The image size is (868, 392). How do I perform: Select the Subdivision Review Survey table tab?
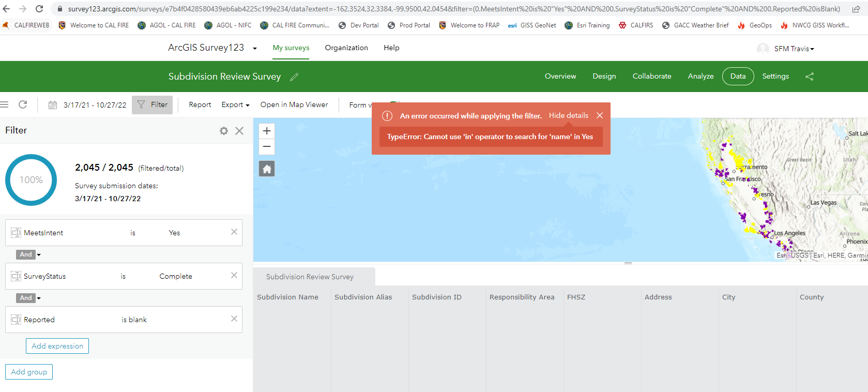(314, 277)
